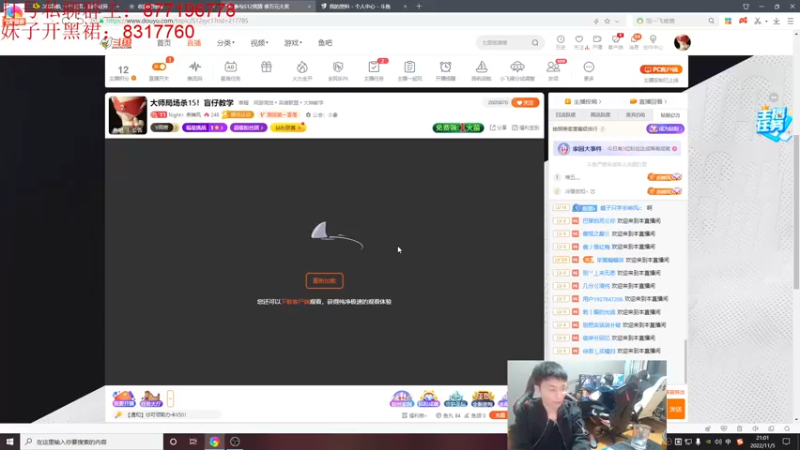Screen dimensions: 800x450
Task: Open the 家园大事件 banner
Action: click(x=617, y=148)
